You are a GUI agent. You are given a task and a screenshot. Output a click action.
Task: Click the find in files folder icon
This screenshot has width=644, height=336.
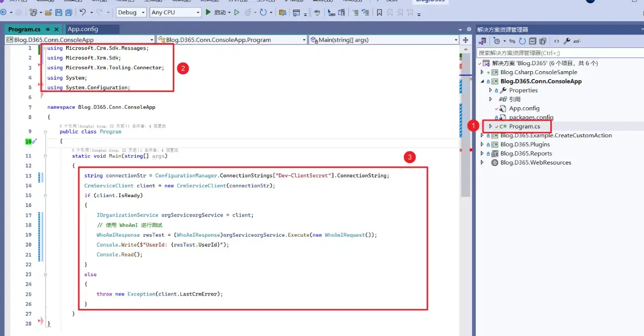[283, 12]
